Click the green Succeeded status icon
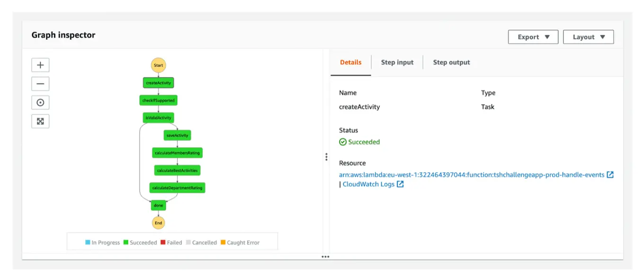The height and width of the screenshot is (280, 644). pos(342,142)
